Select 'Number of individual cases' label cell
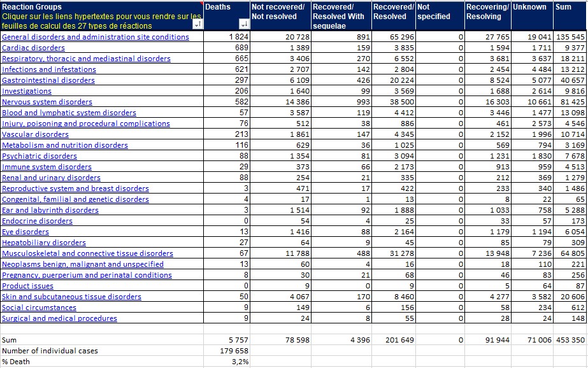The height and width of the screenshot is (368, 588). click(102, 351)
